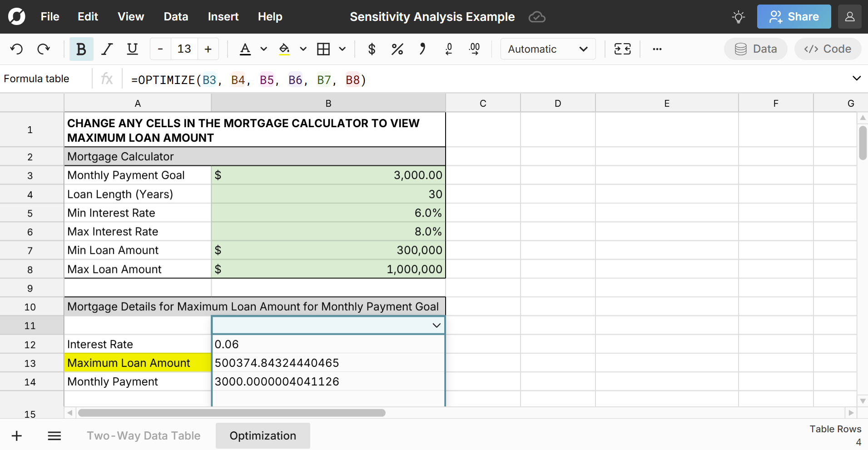Screen dimensions: 868x450
Task: Apply percent number format
Action: click(397, 49)
